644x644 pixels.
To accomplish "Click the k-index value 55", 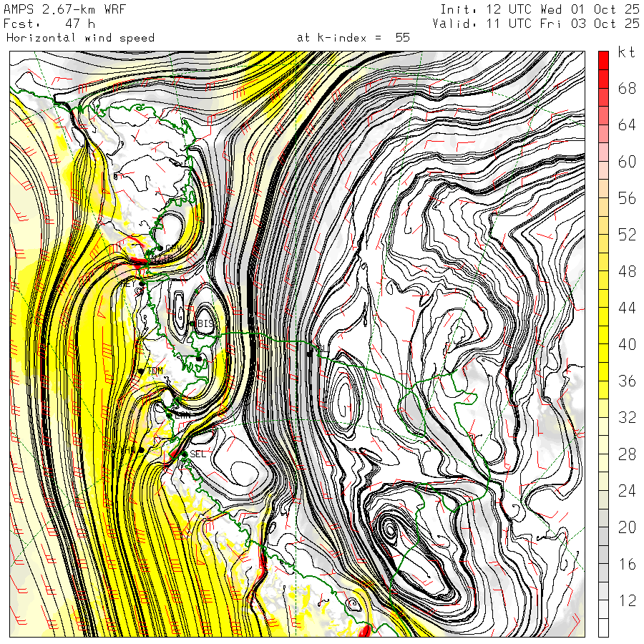I will point(402,37).
